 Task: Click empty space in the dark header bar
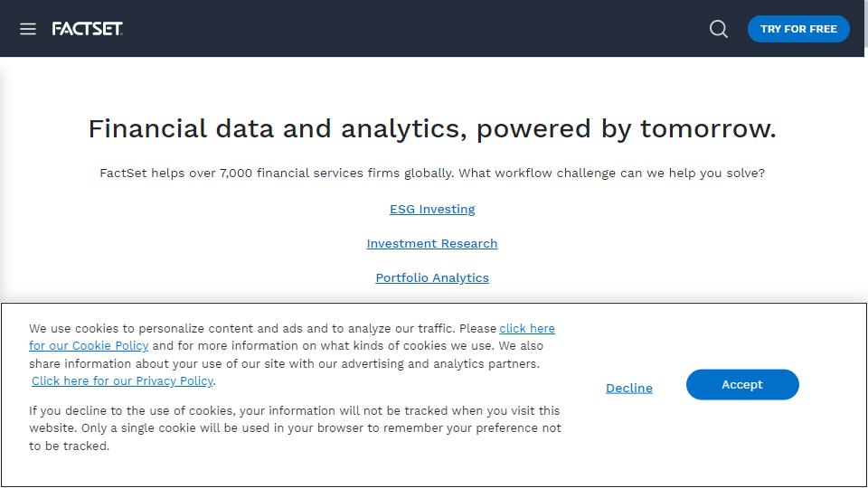pos(407,29)
